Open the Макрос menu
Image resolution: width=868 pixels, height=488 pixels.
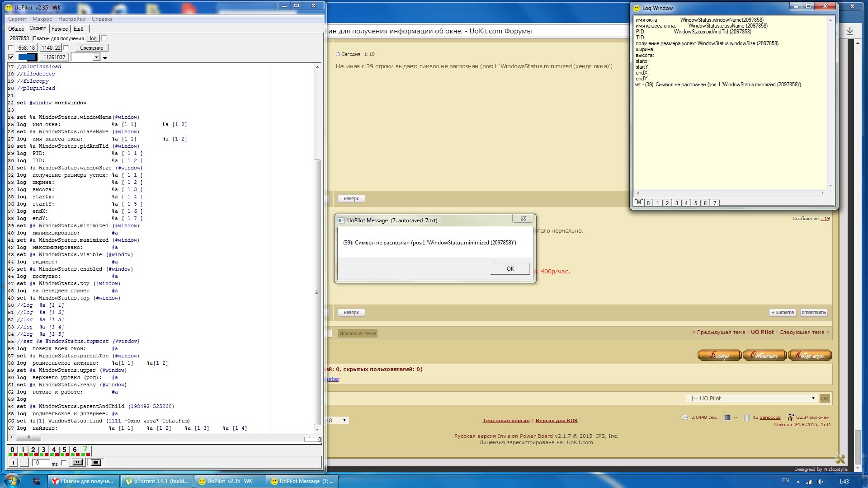tap(42, 19)
